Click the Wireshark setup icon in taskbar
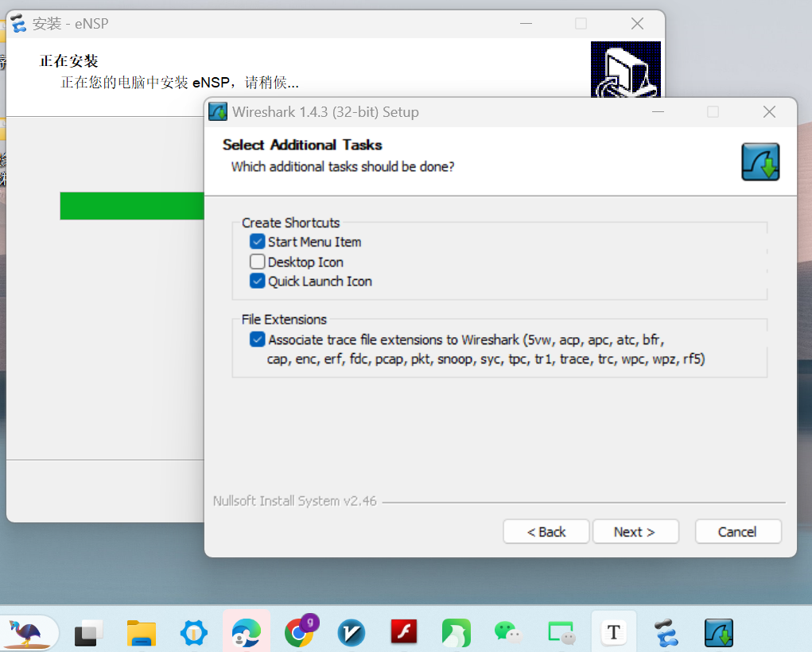Viewport: 812px width, 652px height. (718, 633)
